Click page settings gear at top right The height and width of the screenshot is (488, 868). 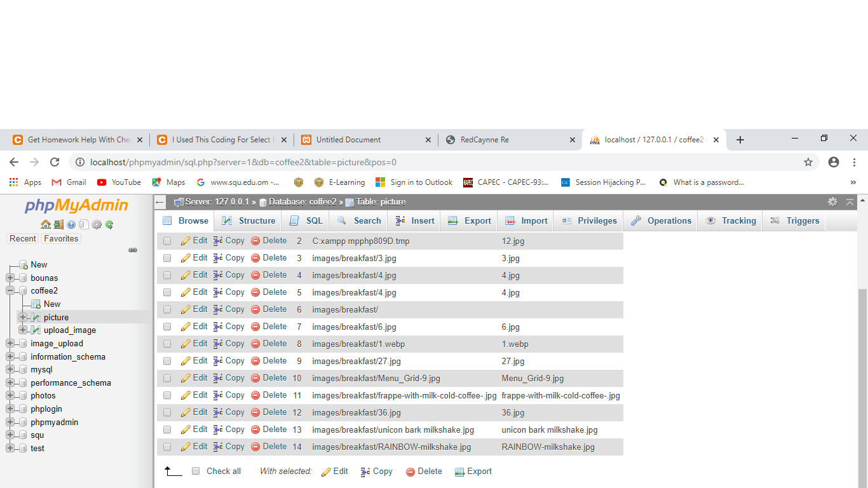pos(832,202)
